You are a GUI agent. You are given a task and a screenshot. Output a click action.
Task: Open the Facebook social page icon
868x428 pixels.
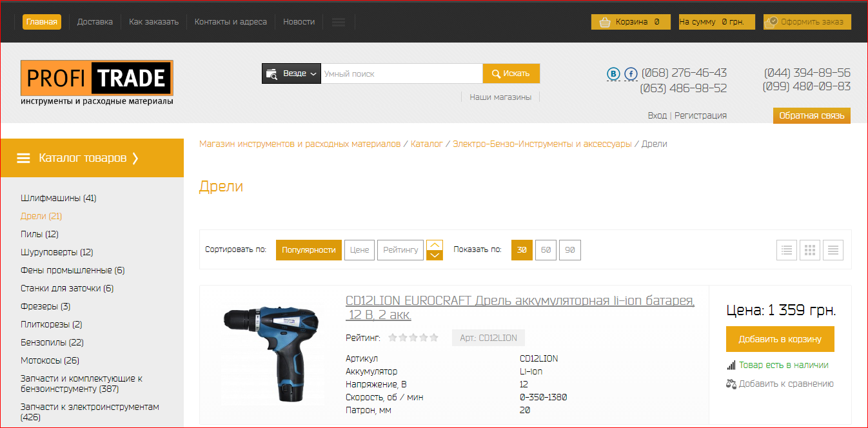[631, 73]
